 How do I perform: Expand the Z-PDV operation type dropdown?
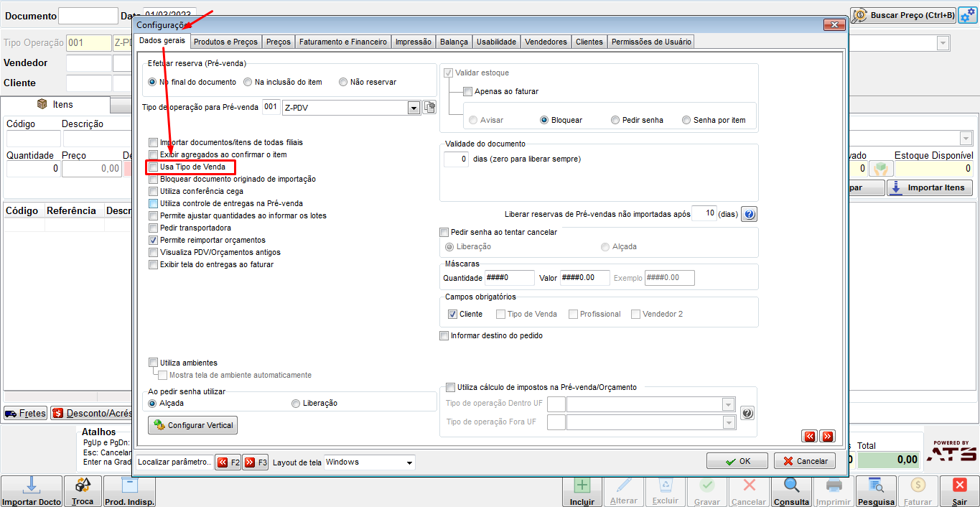(x=414, y=108)
